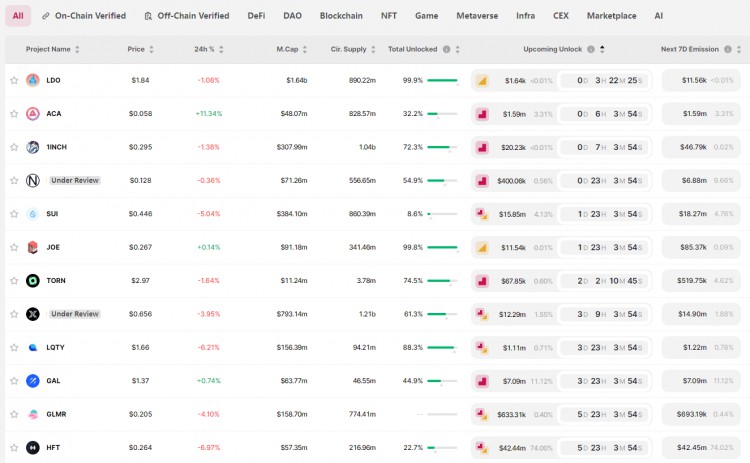Viewport: 750px width, 463px height.
Task: Star the JOE token row
Action: [14, 247]
